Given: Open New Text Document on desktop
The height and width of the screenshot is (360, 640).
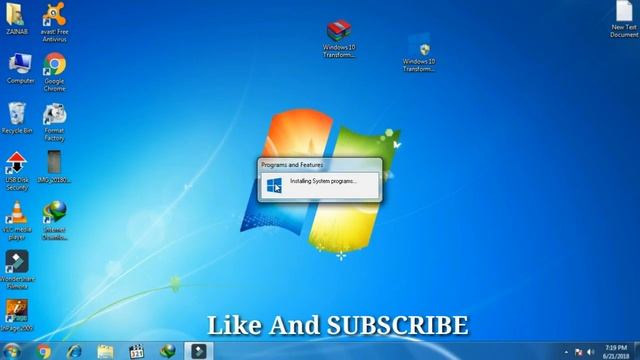Looking at the screenshot, I should pos(624,20).
